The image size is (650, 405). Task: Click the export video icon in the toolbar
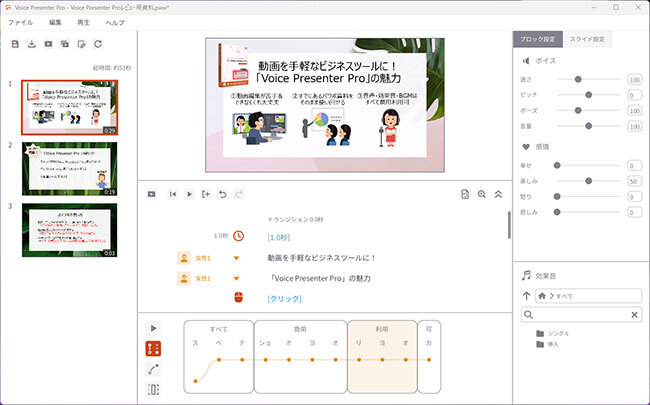tap(48, 44)
